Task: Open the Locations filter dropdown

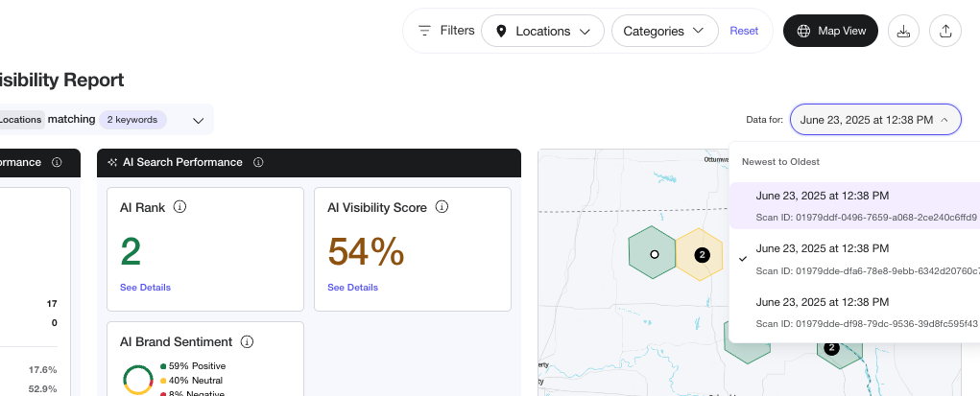Action: (542, 31)
